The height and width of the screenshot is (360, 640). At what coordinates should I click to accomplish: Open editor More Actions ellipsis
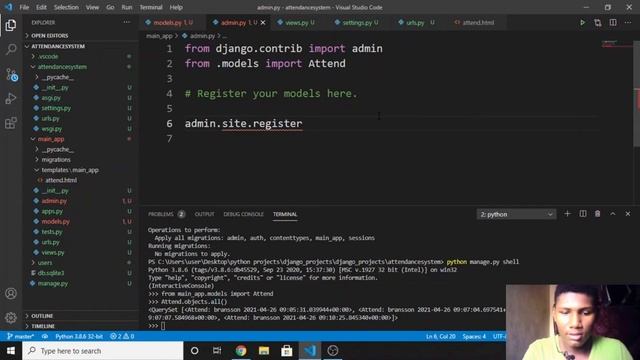[x=628, y=22]
